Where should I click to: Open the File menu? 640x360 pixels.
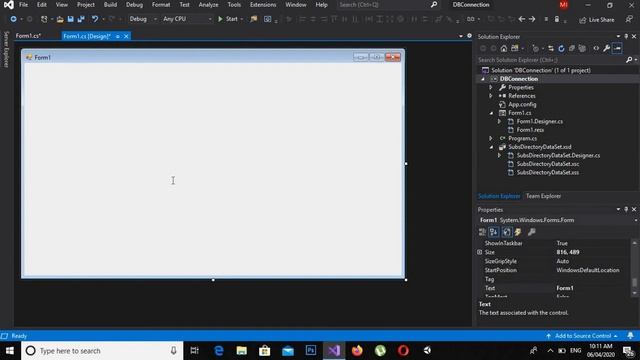[24, 5]
